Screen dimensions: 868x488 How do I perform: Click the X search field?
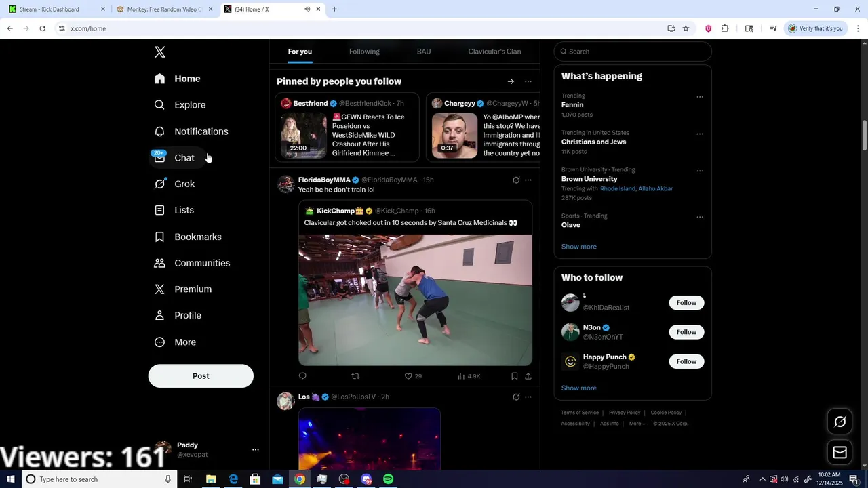(x=633, y=52)
